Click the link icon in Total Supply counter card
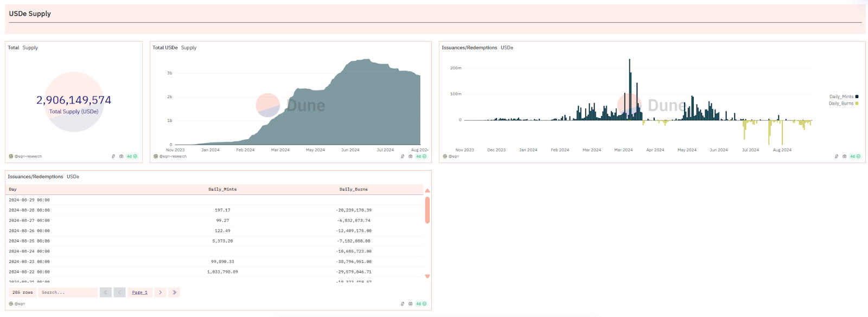Viewport: 868px width, 317px height. [x=113, y=156]
